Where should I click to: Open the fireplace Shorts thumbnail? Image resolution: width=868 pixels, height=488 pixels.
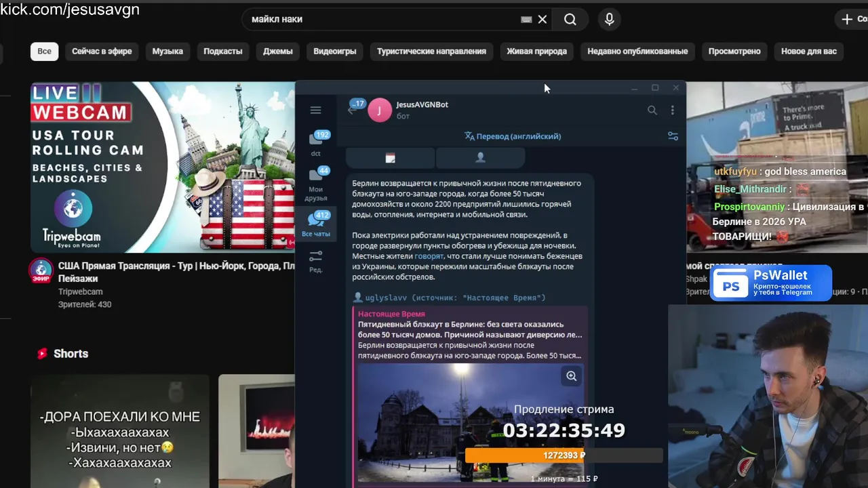[x=256, y=431]
